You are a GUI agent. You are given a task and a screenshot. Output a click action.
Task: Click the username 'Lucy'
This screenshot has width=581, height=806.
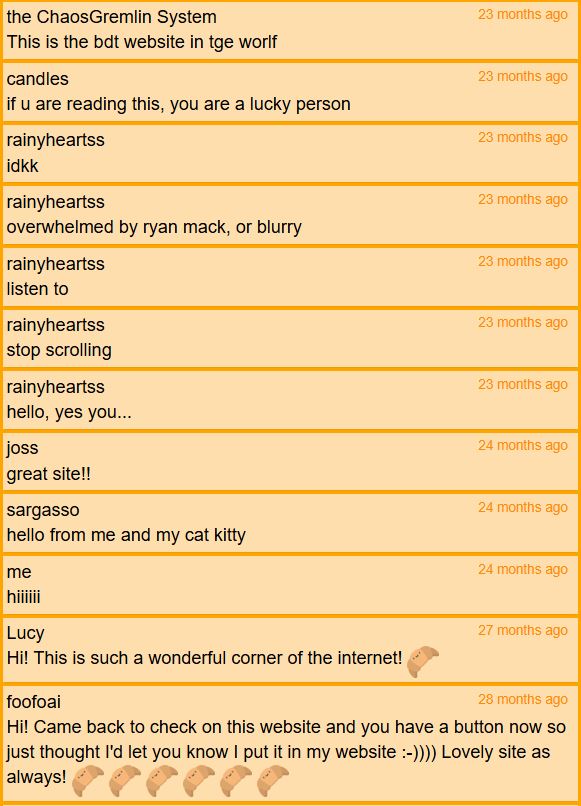(x=26, y=633)
